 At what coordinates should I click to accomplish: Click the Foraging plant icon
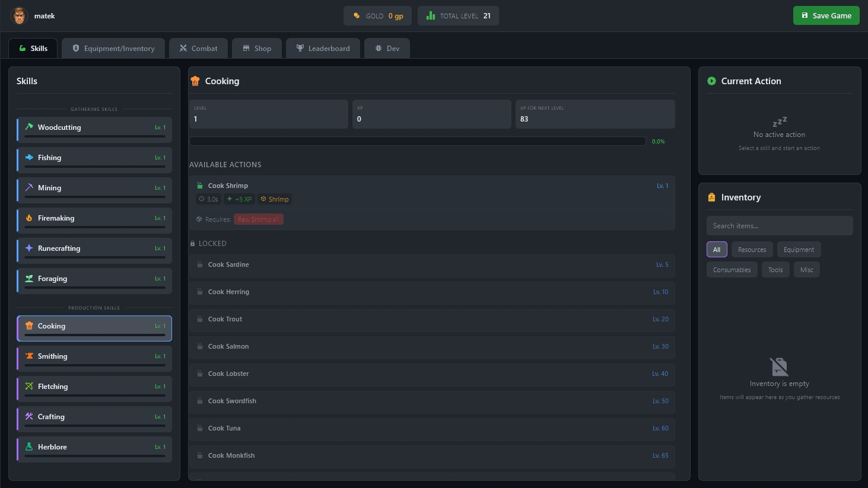click(29, 278)
